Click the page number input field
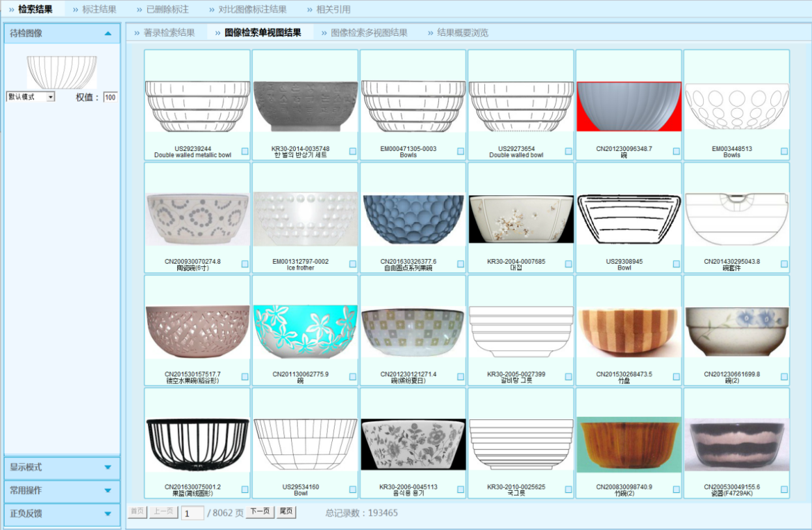The image size is (812, 530). (x=192, y=513)
